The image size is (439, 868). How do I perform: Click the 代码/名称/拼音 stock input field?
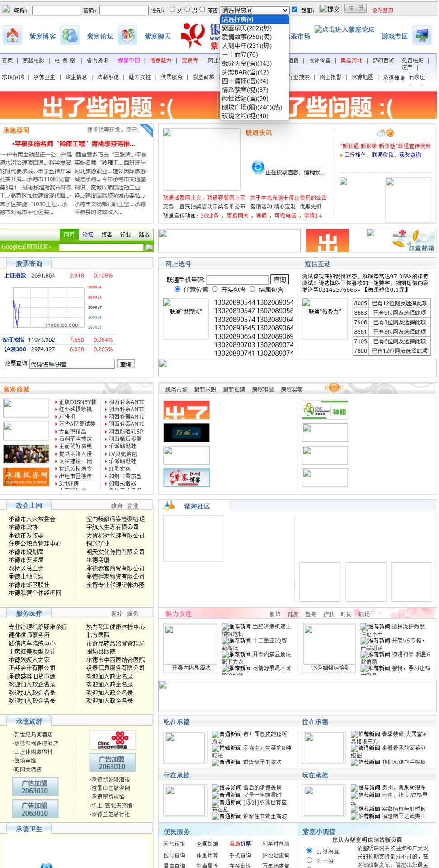click(72, 364)
